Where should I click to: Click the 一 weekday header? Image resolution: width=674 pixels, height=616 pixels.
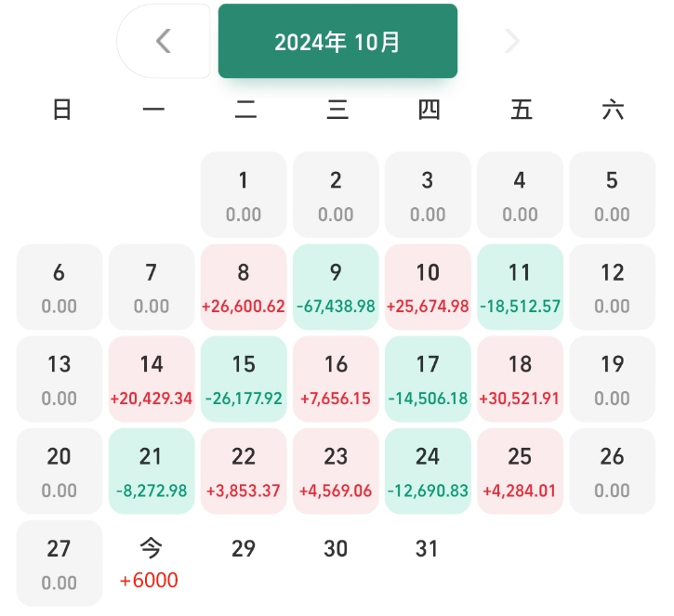tap(153, 110)
